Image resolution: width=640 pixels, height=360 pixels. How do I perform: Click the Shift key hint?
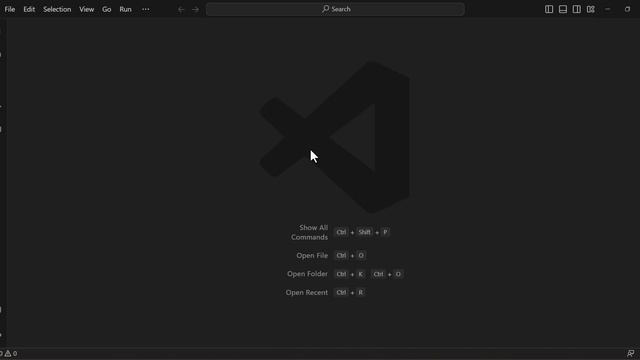pyautogui.click(x=364, y=232)
